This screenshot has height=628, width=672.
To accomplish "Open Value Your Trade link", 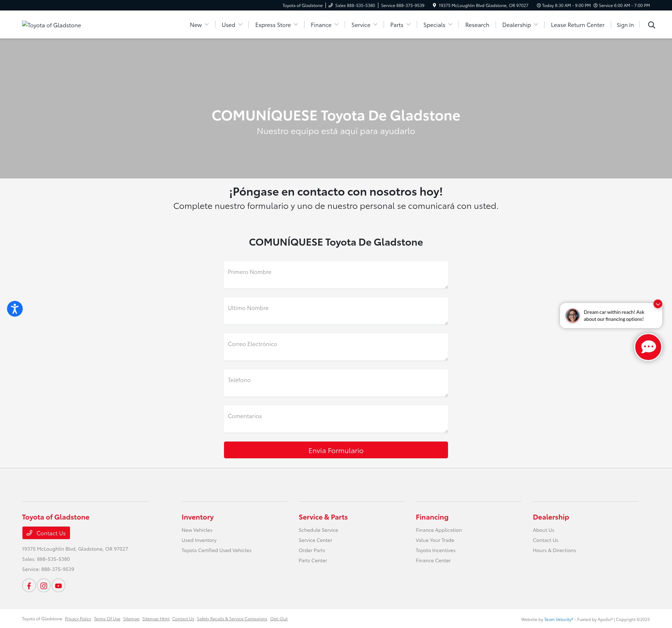I will click(x=435, y=540).
